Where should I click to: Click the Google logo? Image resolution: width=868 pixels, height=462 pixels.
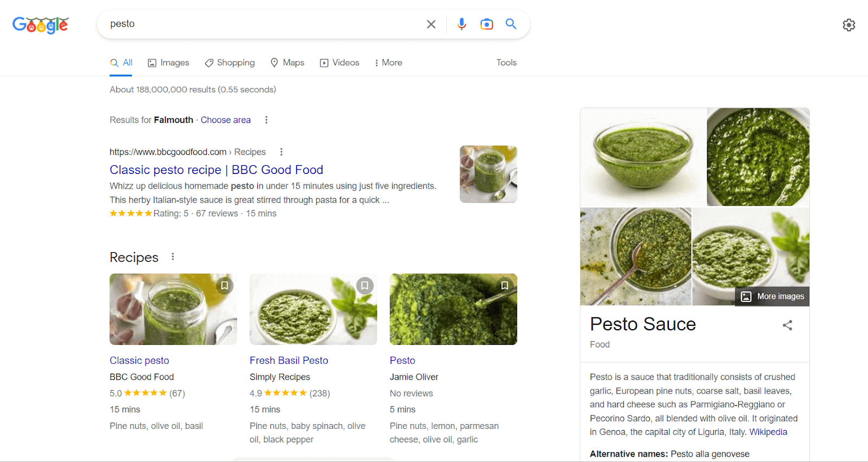(41, 25)
